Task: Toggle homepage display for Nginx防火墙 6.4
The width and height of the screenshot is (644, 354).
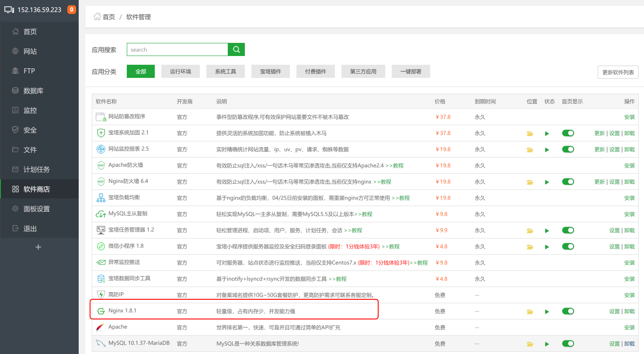Action: point(568,182)
